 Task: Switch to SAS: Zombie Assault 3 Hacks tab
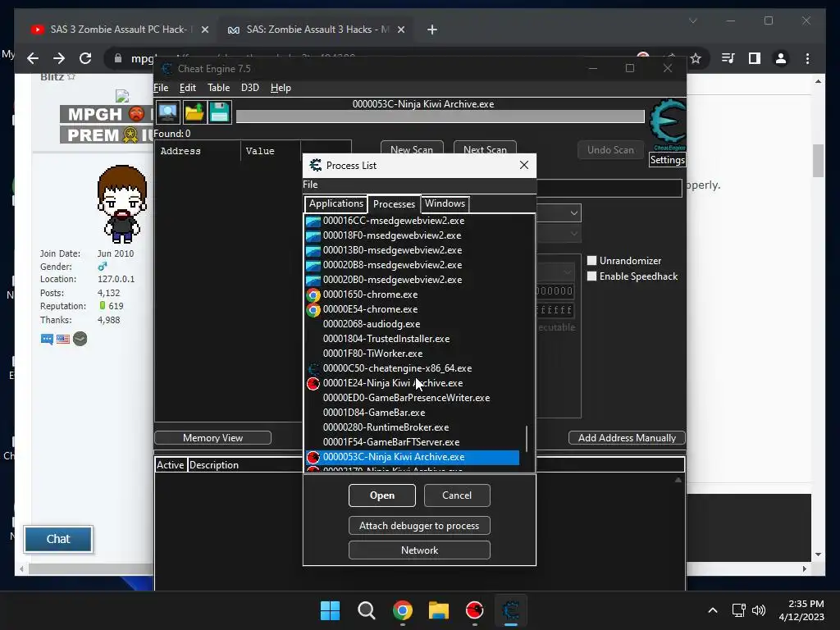coord(317,30)
